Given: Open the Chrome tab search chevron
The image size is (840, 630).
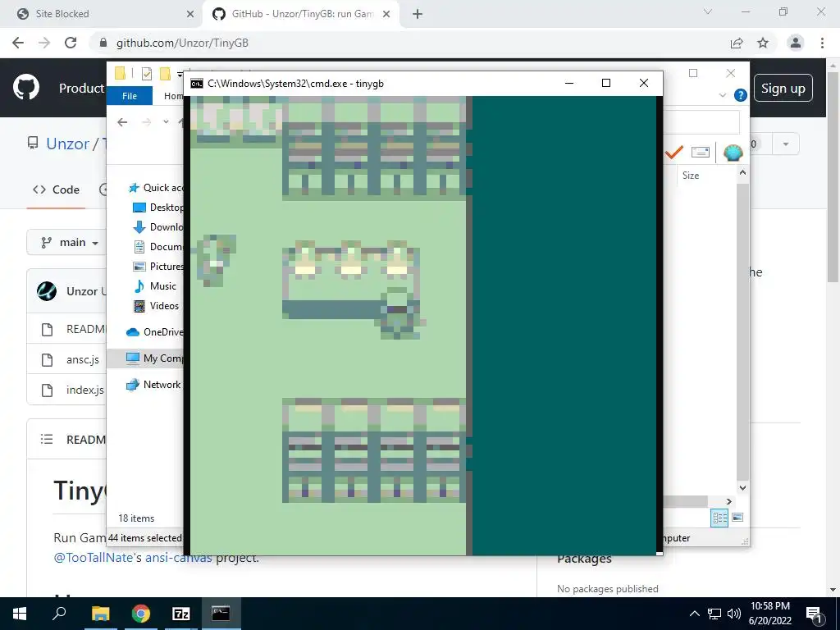Looking at the screenshot, I should pyautogui.click(x=708, y=11).
